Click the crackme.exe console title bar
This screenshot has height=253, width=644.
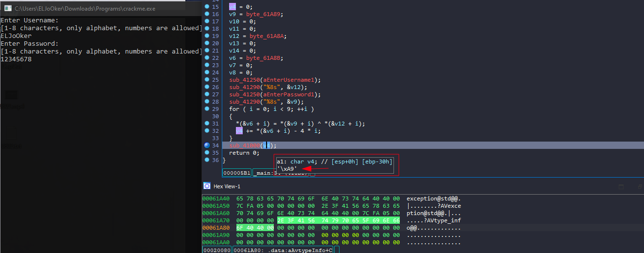click(97, 8)
